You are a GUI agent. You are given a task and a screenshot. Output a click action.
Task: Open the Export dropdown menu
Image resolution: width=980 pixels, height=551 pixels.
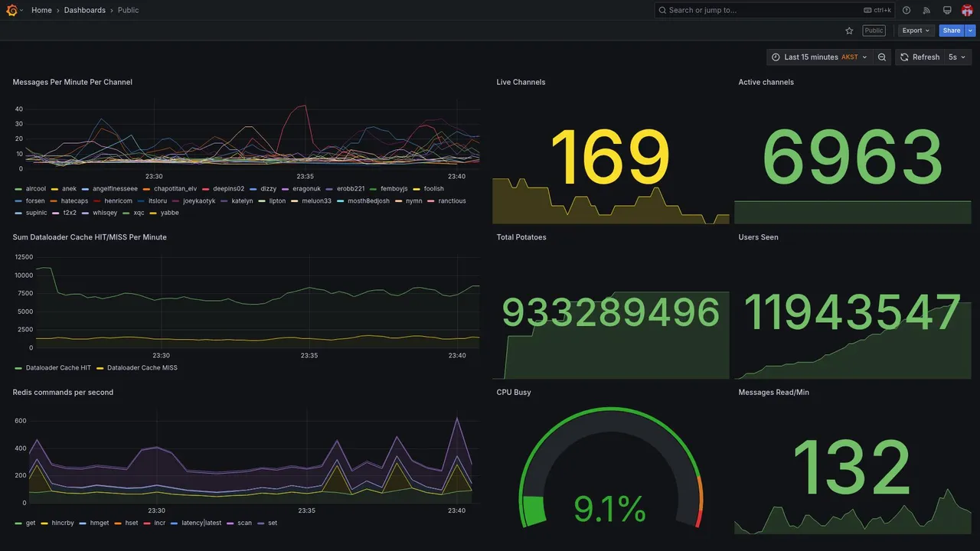point(916,31)
